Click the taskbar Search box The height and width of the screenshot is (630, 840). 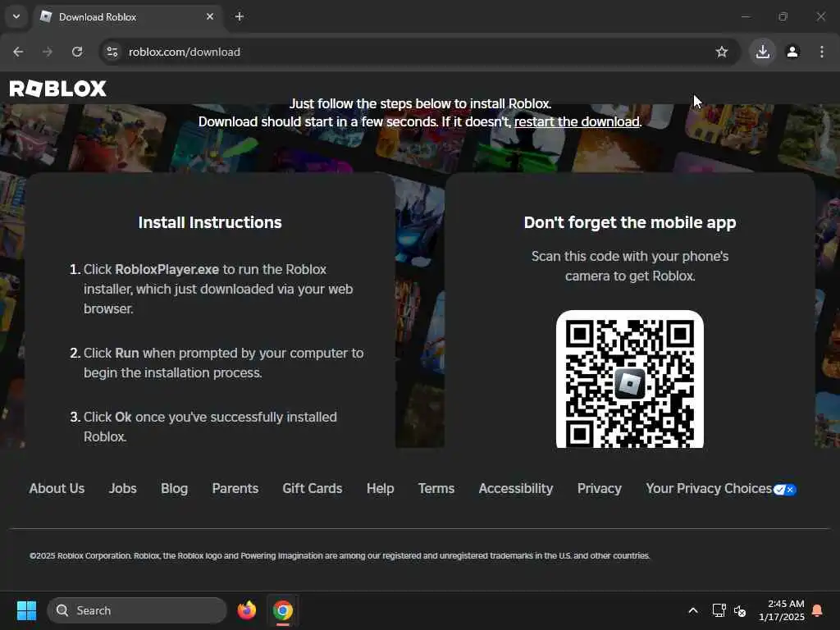click(x=137, y=610)
